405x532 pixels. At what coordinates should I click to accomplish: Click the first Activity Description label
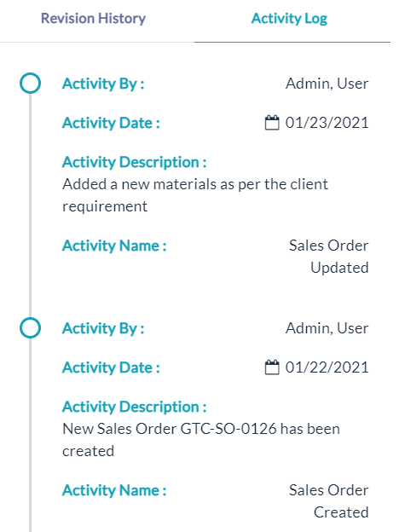point(135,162)
